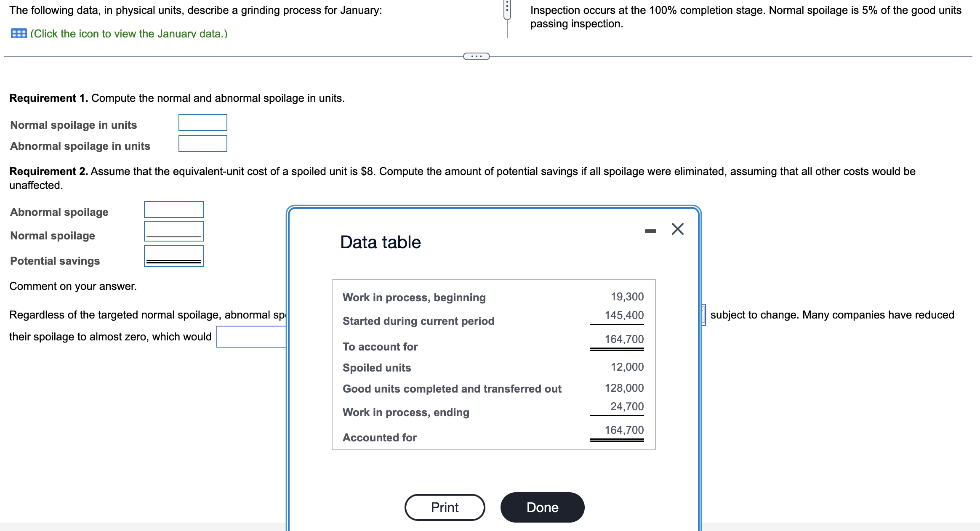Click the Potential savings input field
Image resolution: width=980 pixels, height=531 pixels.
(x=173, y=256)
